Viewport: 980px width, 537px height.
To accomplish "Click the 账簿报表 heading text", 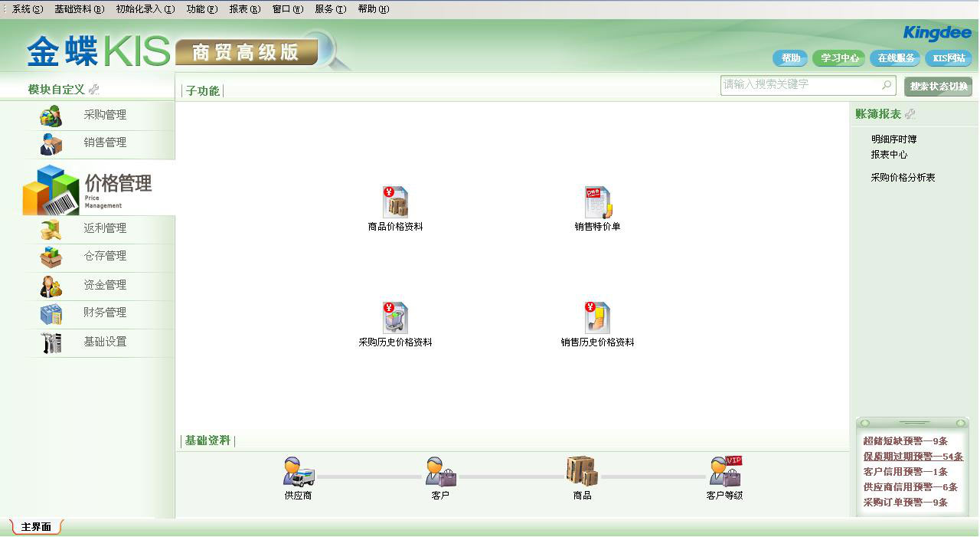I will point(878,114).
